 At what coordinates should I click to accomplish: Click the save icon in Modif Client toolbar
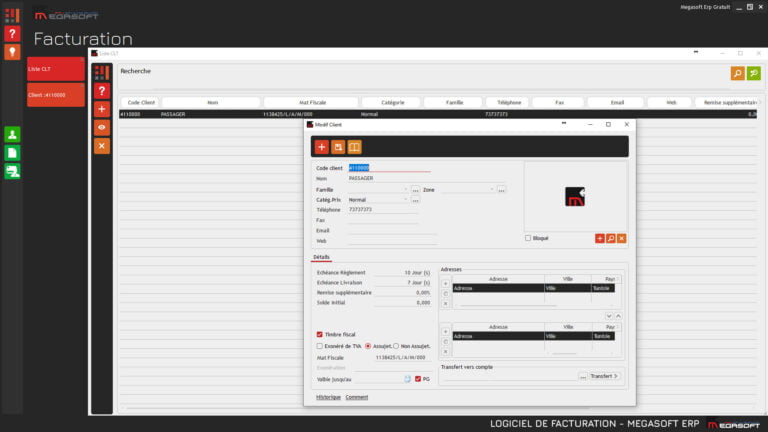pos(338,147)
